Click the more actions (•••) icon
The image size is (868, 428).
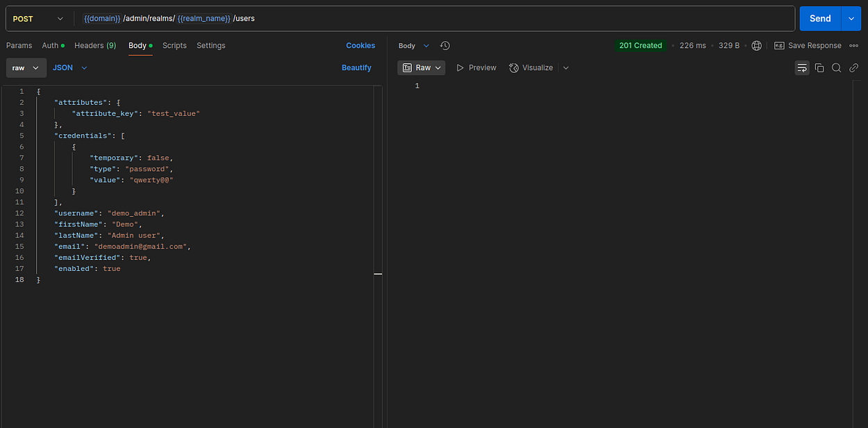click(x=853, y=45)
